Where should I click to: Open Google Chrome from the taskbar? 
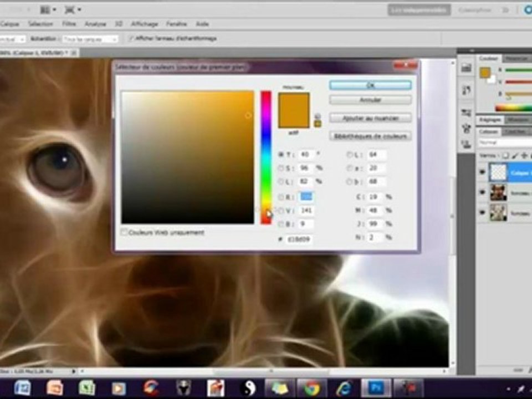(311, 388)
